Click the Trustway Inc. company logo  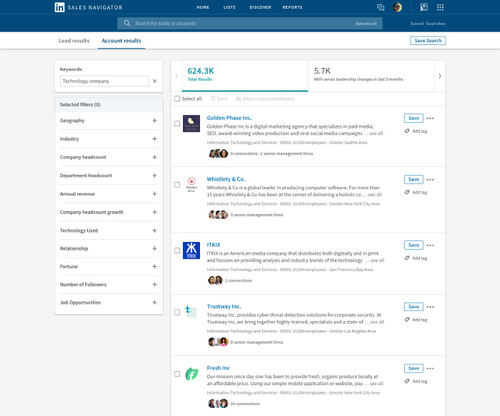pyautogui.click(x=191, y=312)
